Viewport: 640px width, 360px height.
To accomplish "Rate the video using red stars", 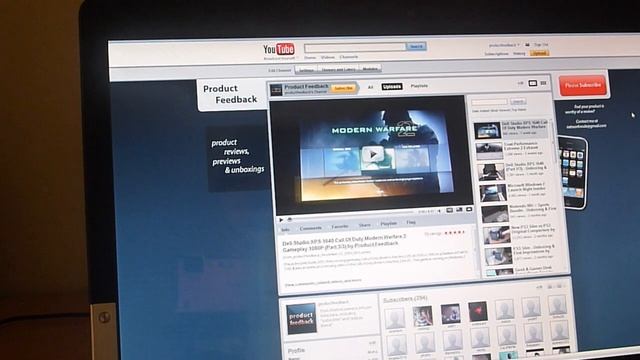I will [454, 233].
